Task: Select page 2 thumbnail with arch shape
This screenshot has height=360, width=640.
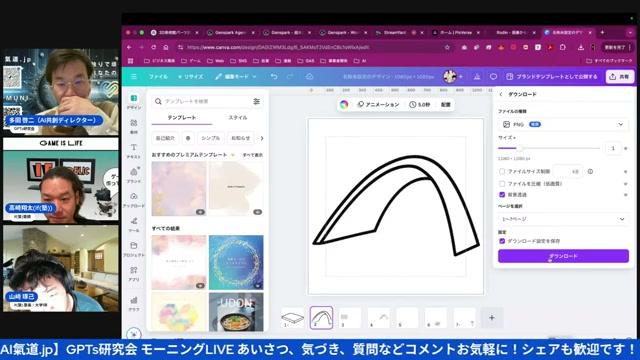Action: click(321, 318)
